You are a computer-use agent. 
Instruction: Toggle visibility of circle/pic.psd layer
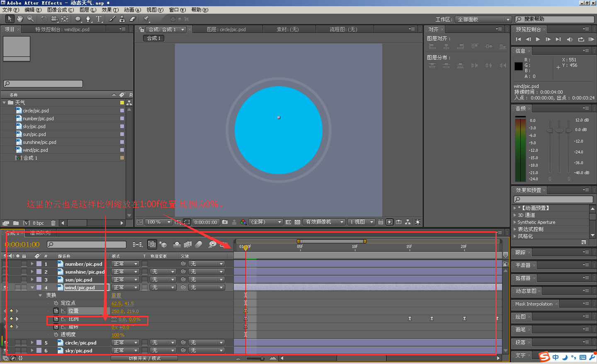tap(5, 343)
